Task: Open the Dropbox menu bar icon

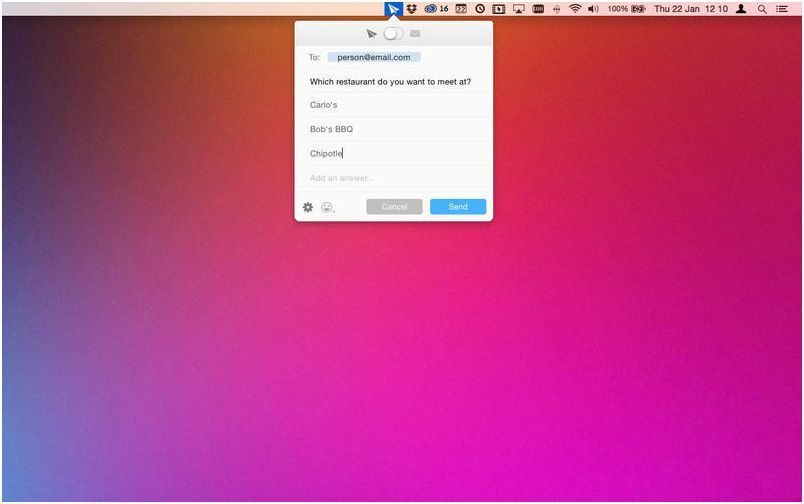Action: [x=411, y=8]
